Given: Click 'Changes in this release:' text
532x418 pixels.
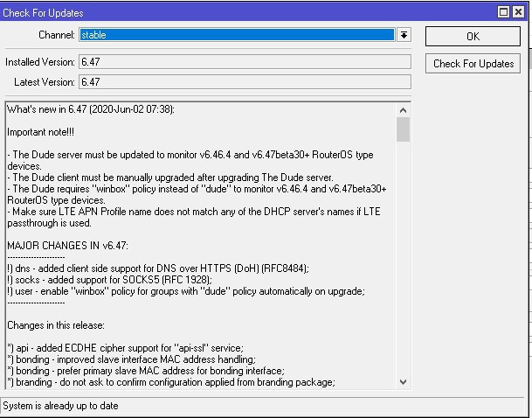Looking at the screenshot, I should coord(56,325).
